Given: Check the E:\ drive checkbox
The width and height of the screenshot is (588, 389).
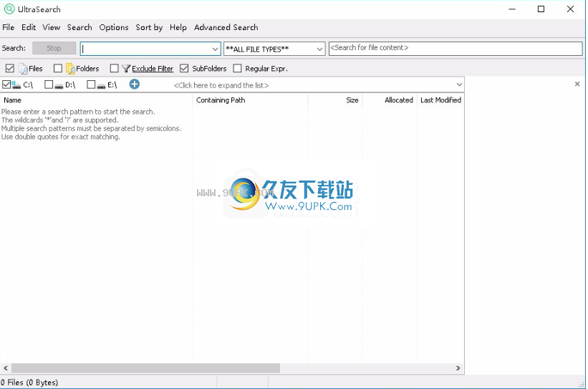Looking at the screenshot, I should click(91, 85).
